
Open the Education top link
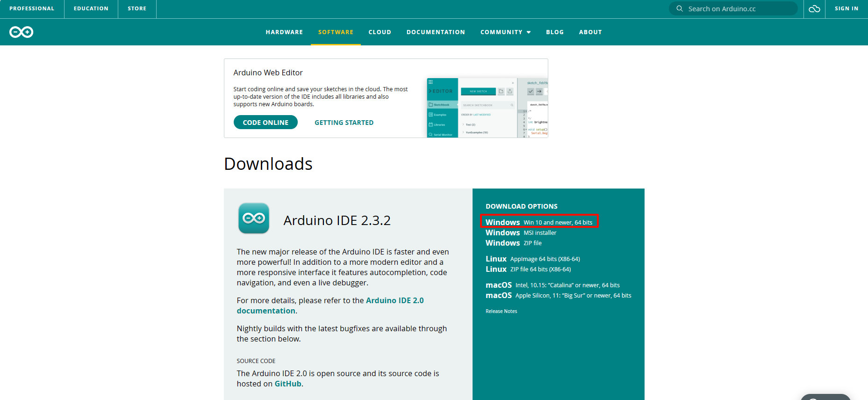(x=91, y=8)
